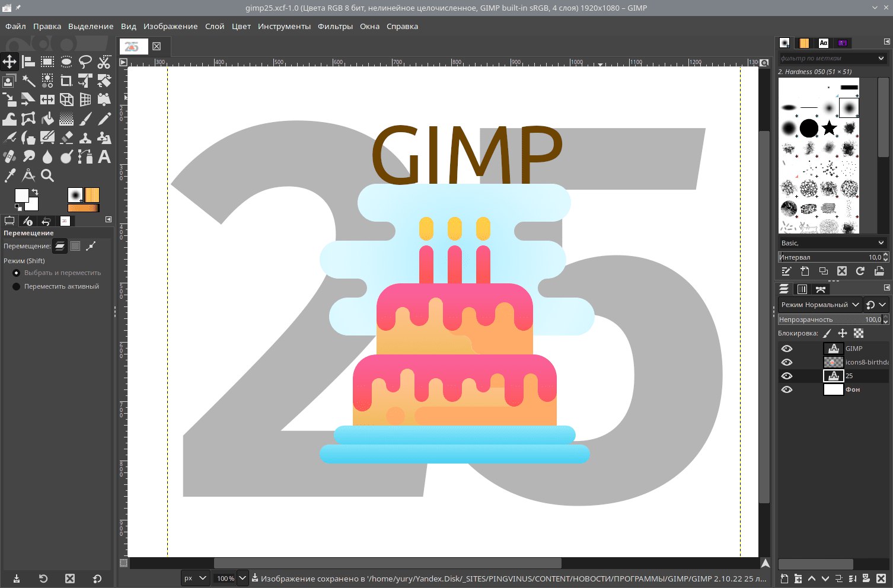Open the tool options dock configuration menu arrow
Image resolution: width=893 pixels, height=588 pixels.
[x=109, y=219]
